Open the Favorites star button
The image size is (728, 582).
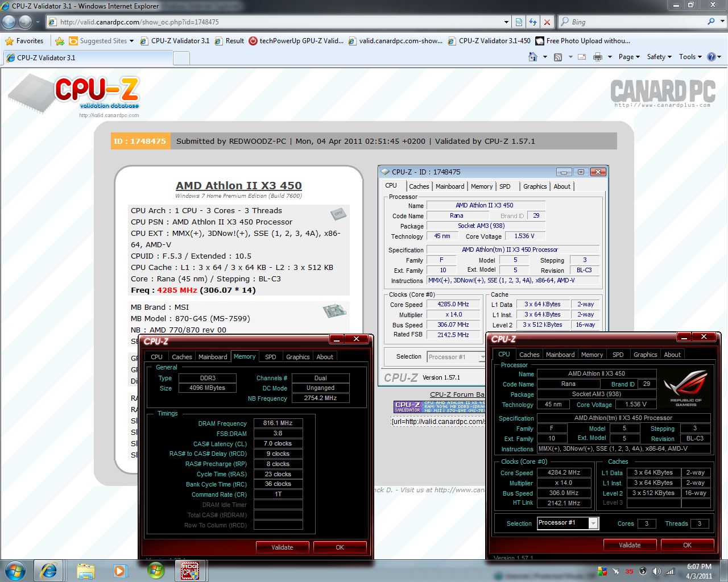[x=24, y=41]
